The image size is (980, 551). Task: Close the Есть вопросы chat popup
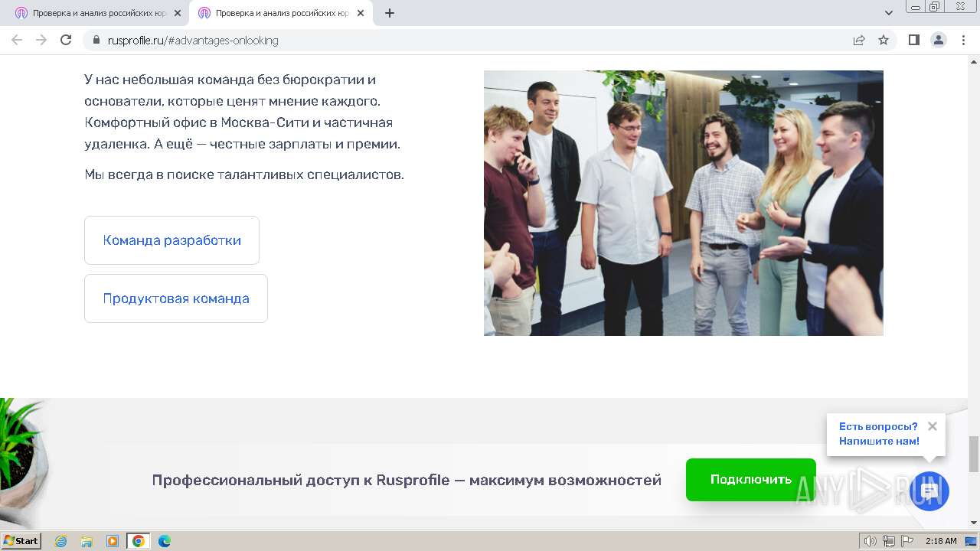coord(932,426)
